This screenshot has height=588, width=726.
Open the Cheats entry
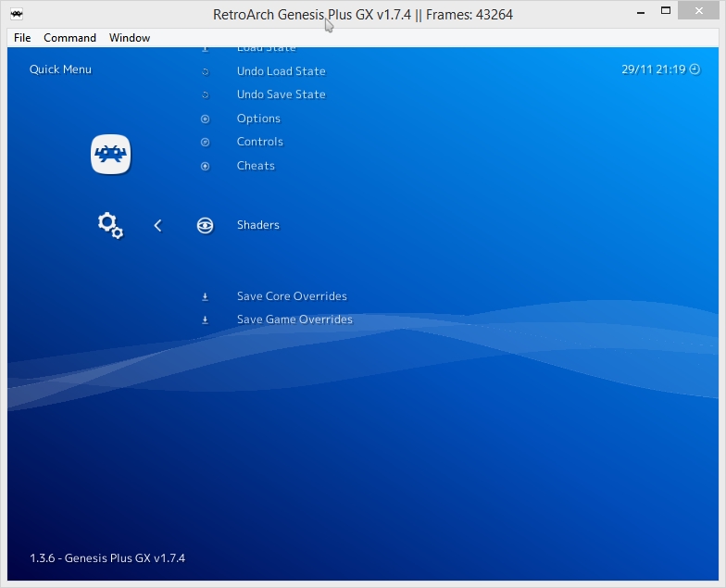[x=256, y=166]
